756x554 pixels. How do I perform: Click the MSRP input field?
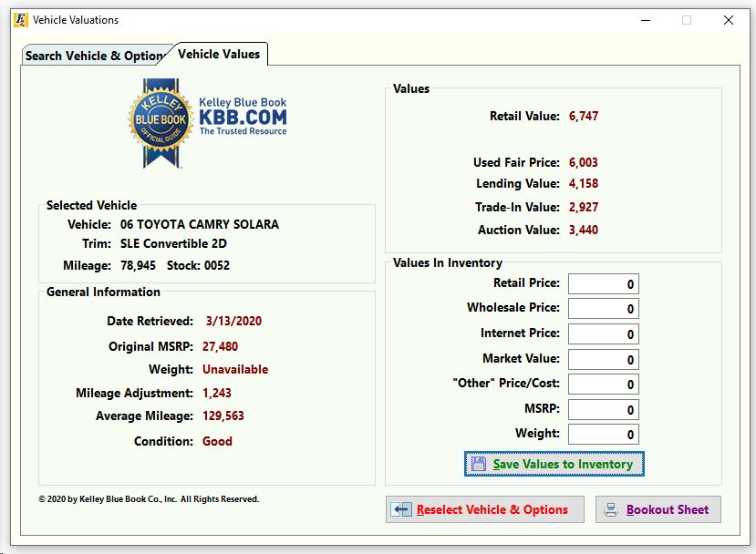(603, 408)
